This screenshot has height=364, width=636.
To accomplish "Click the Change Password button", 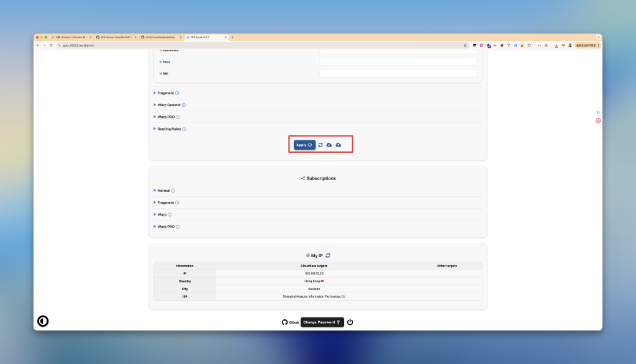I will pyautogui.click(x=322, y=322).
